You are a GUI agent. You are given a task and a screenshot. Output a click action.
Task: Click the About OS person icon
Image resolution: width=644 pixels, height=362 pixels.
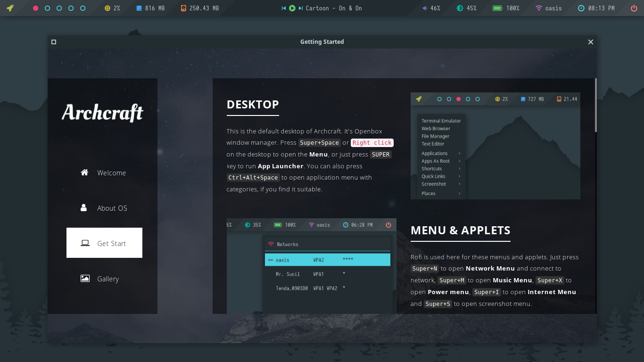click(84, 207)
